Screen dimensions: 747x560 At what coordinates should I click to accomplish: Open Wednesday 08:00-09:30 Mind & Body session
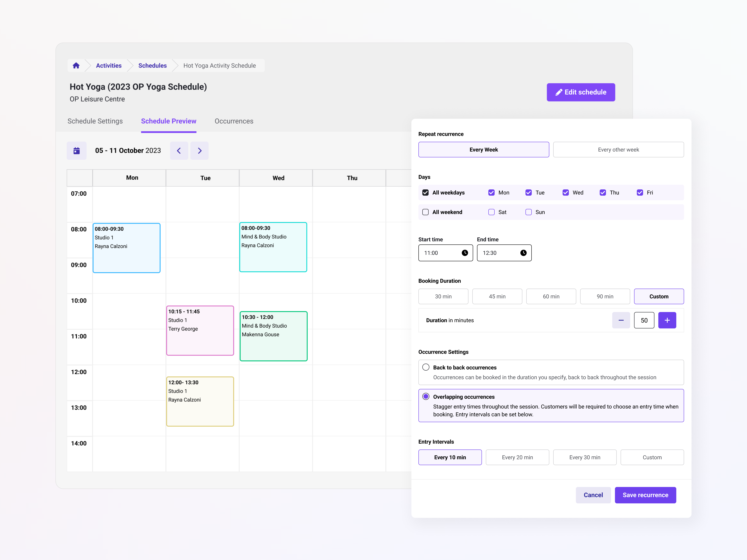[x=273, y=247]
